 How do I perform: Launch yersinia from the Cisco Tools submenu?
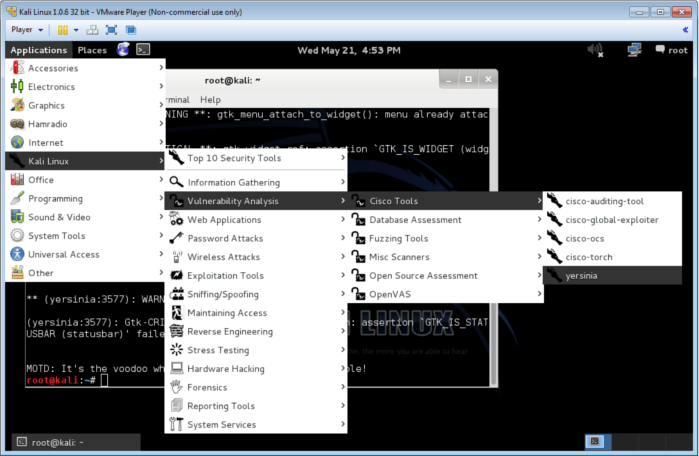[x=581, y=275]
